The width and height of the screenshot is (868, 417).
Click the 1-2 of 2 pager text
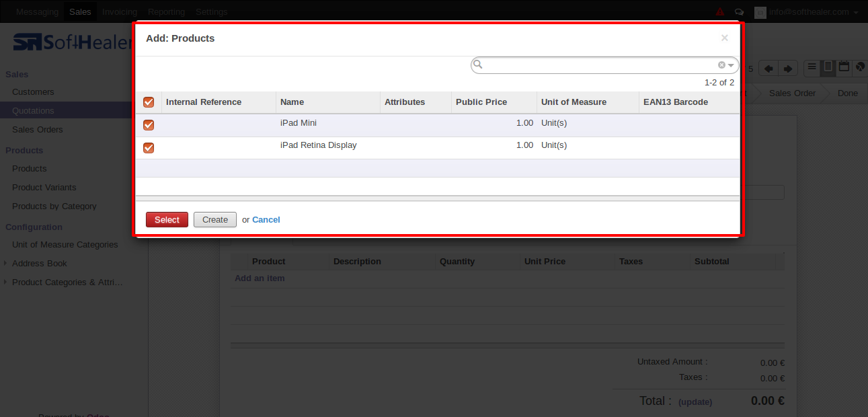[x=719, y=83]
